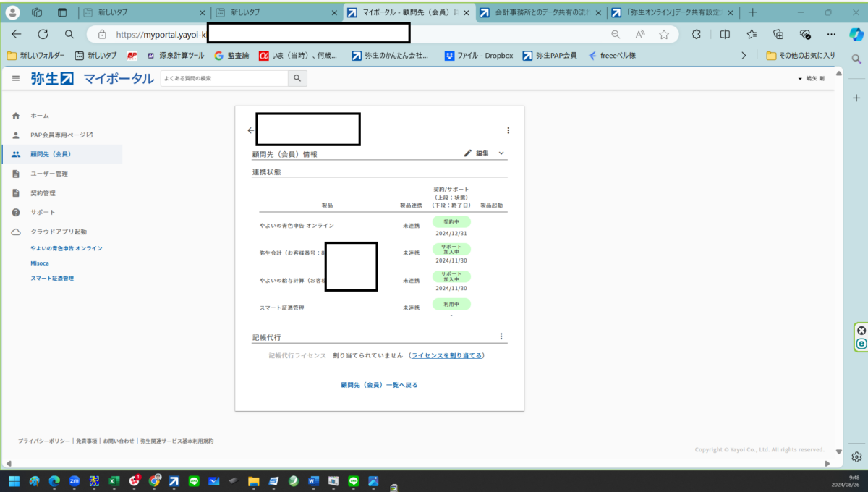
Task: Click the よくある質問の検索 search field
Action: pyautogui.click(x=224, y=78)
